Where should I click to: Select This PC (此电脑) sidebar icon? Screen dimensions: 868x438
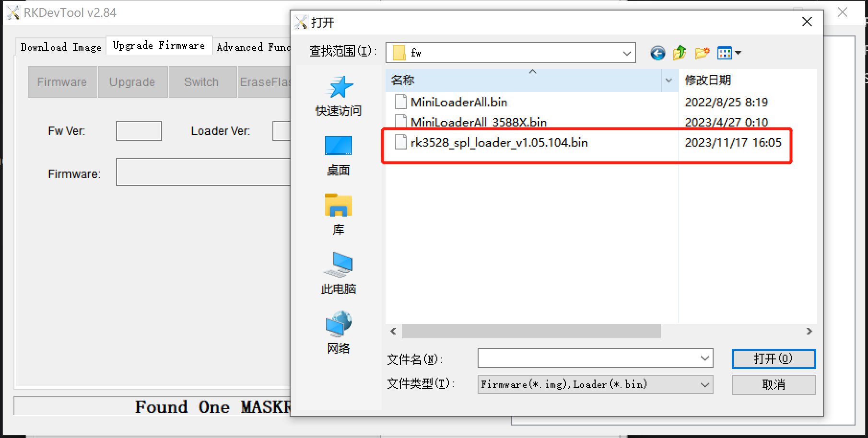(339, 265)
